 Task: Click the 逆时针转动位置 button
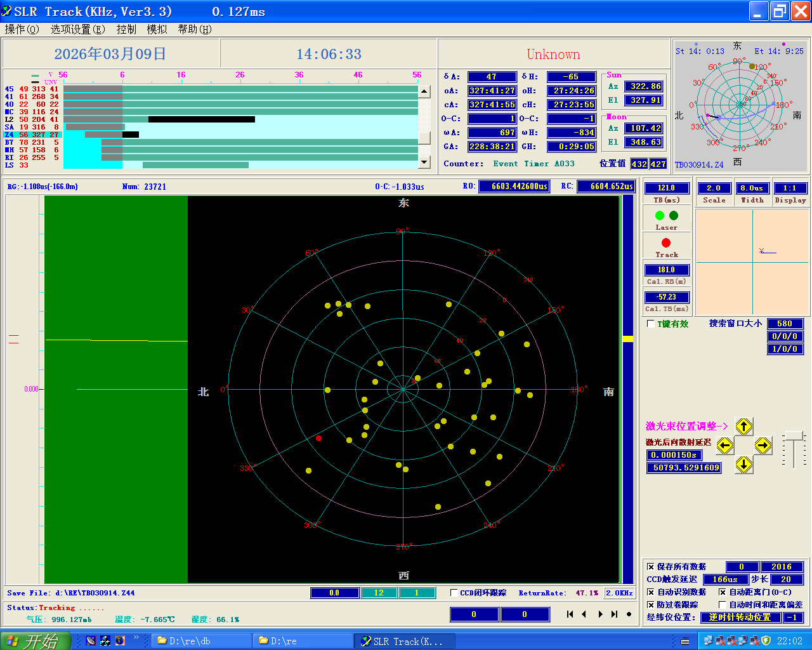[740, 618]
